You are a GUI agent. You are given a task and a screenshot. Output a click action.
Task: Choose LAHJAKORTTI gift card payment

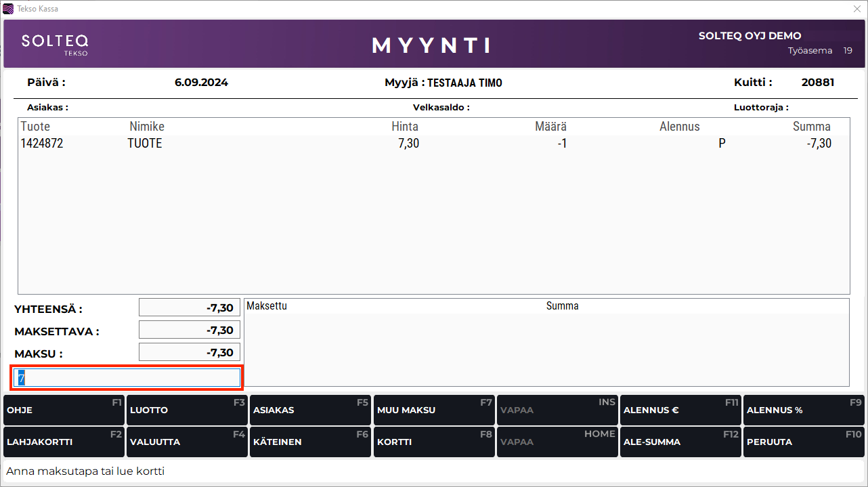pos(64,442)
